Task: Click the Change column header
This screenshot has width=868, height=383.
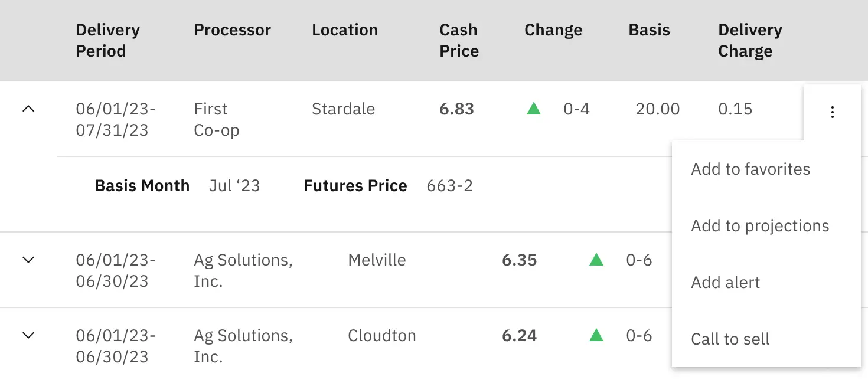Action: (x=553, y=30)
